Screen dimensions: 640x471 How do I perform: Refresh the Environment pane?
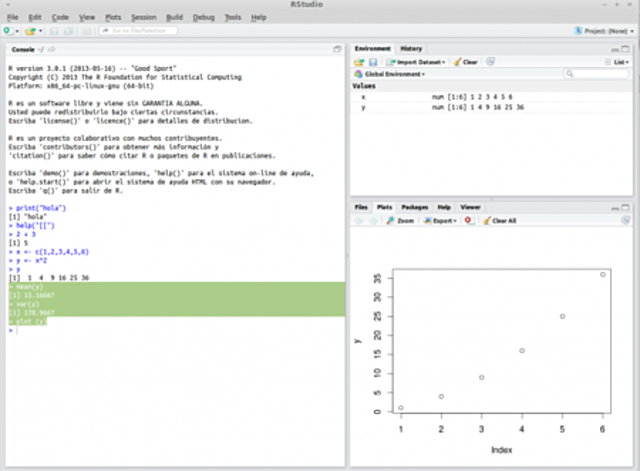pos(491,62)
